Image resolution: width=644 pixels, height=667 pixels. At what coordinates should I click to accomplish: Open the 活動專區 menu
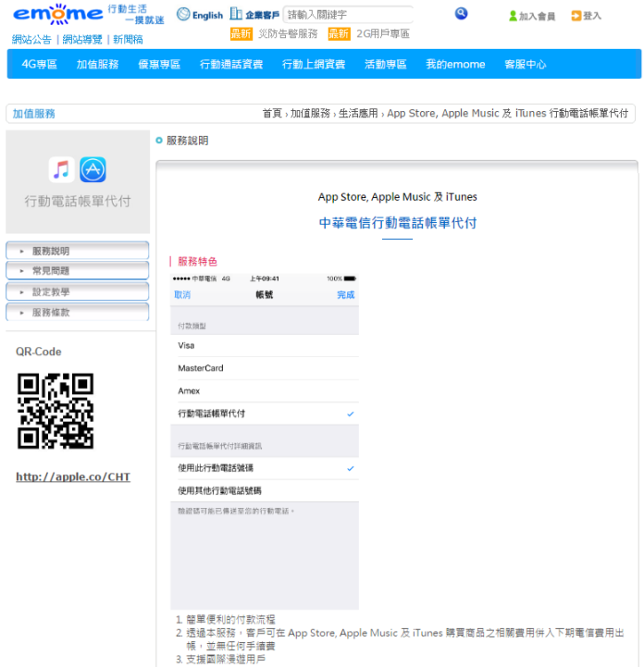point(385,64)
